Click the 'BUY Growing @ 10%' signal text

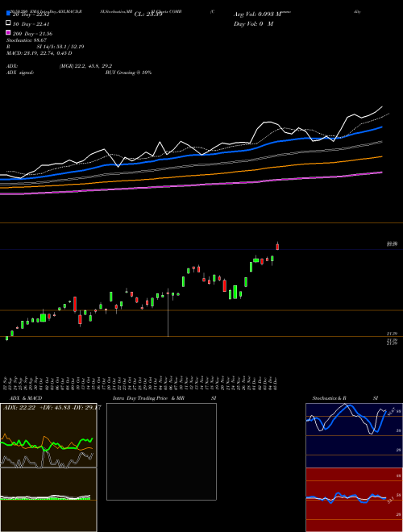128,73
